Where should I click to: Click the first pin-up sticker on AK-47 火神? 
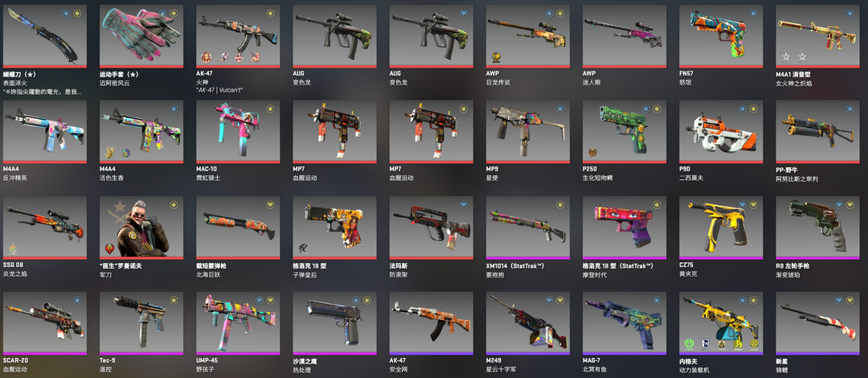click(x=206, y=57)
